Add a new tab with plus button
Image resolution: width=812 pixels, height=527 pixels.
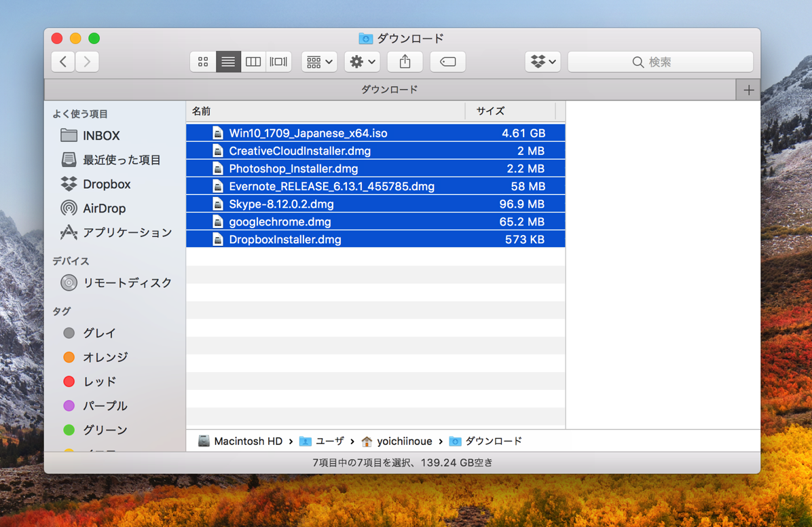(748, 90)
